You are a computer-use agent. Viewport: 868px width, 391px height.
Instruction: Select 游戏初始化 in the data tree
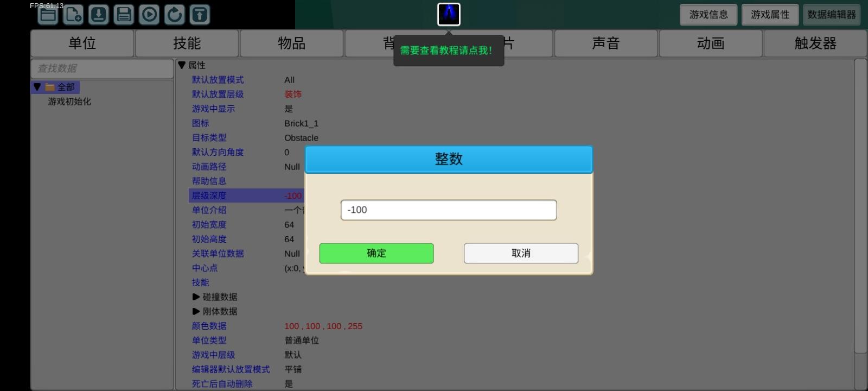tap(69, 102)
